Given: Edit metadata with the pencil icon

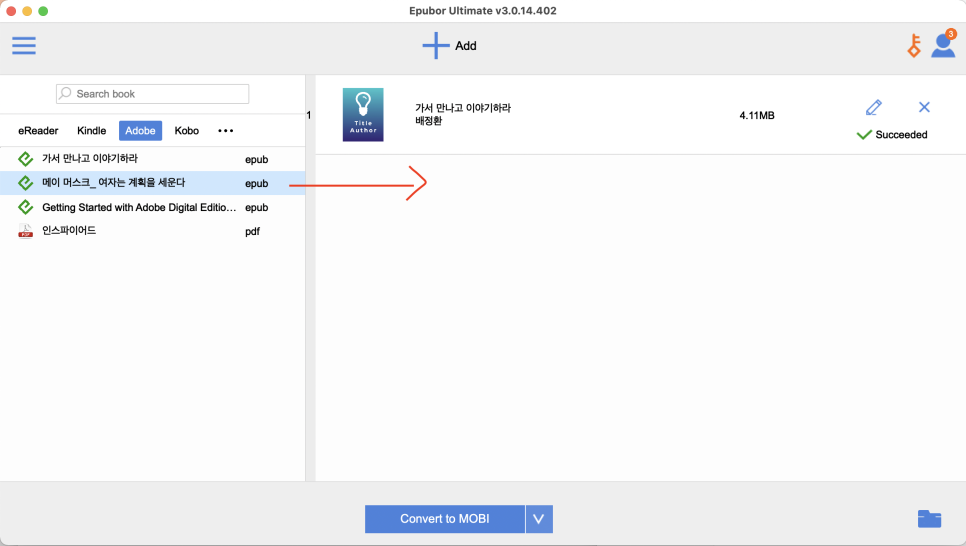Looking at the screenshot, I should [874, 107].
